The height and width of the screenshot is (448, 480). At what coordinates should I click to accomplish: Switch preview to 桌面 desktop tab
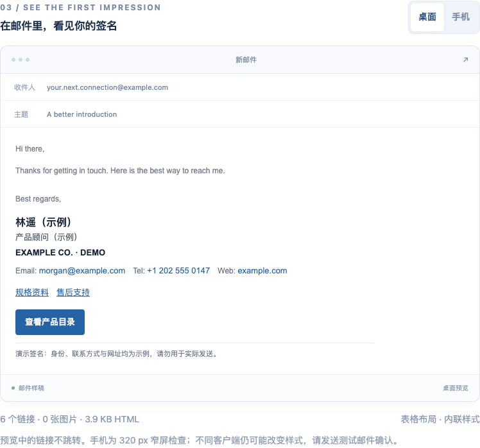click(427, 17)
